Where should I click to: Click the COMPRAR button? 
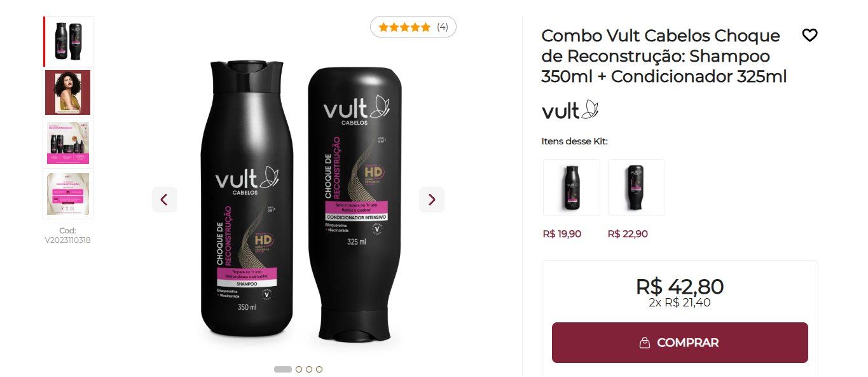click(680, 343)
